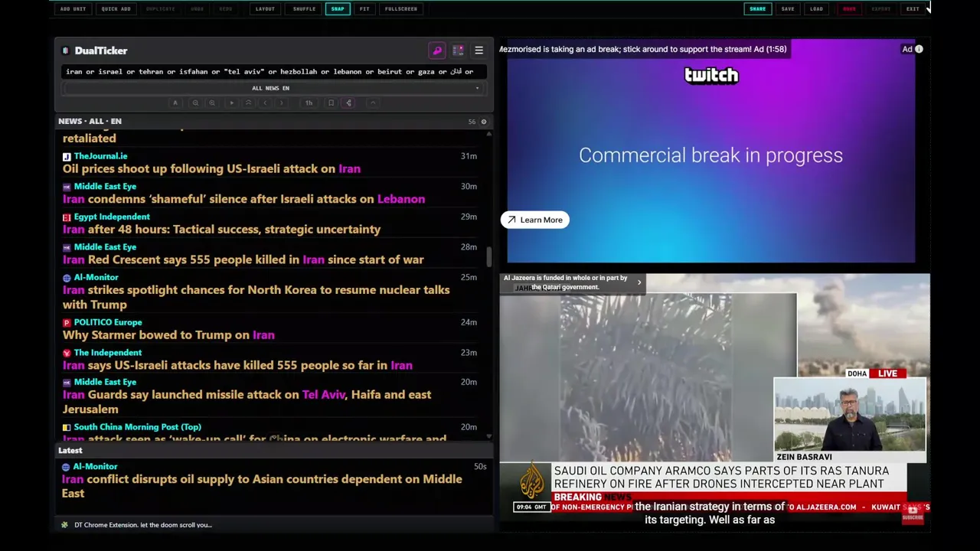This screenshot has width=980, height=551.
Task: Toggle FULLSCREEN mode
Action: click(x=401, y=8)
